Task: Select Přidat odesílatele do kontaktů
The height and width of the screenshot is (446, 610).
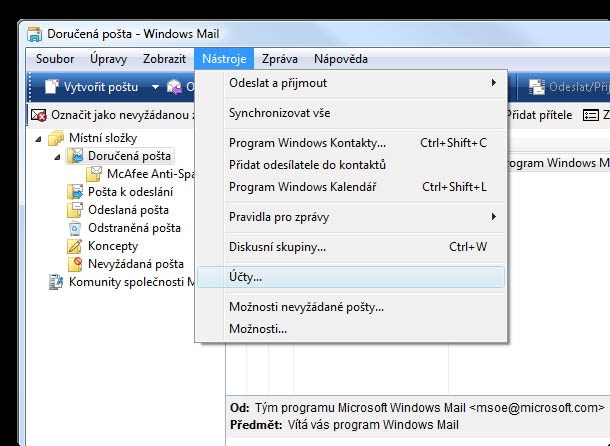Action: click(351, 165)
